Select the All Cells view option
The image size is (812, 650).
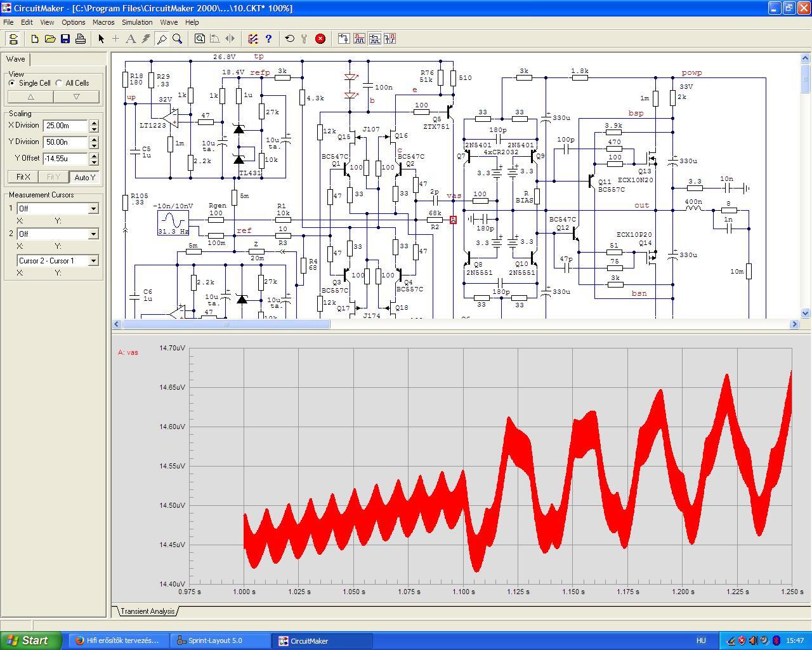[72, 83]
